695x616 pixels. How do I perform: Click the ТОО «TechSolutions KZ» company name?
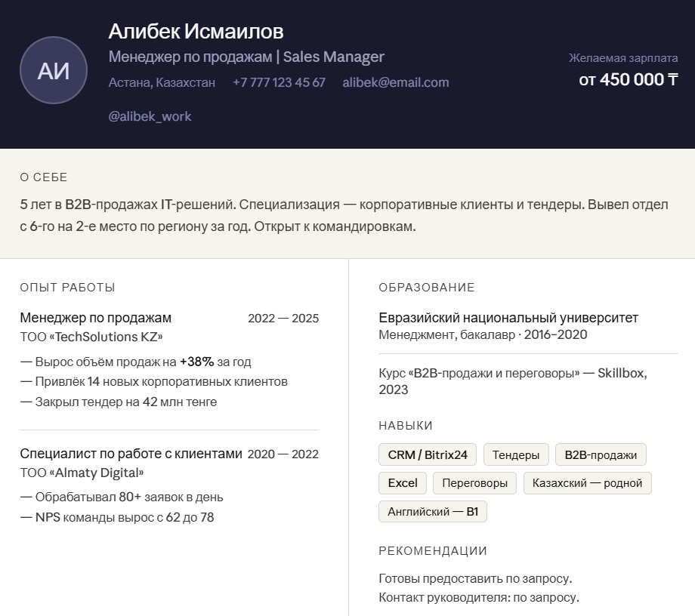[x=91, y=337]
